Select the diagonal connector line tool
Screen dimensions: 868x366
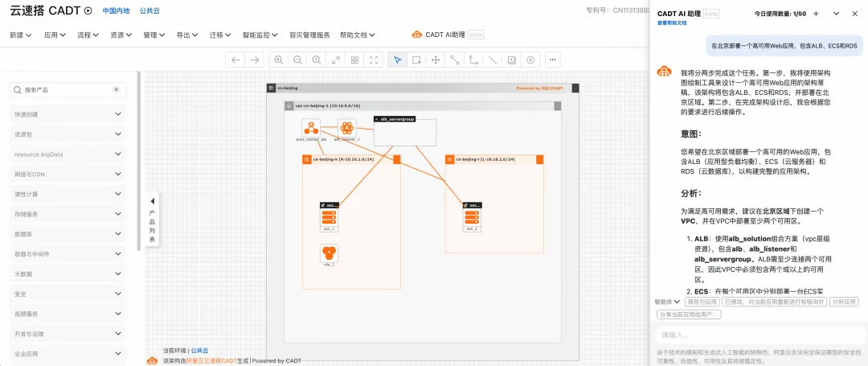454,60
